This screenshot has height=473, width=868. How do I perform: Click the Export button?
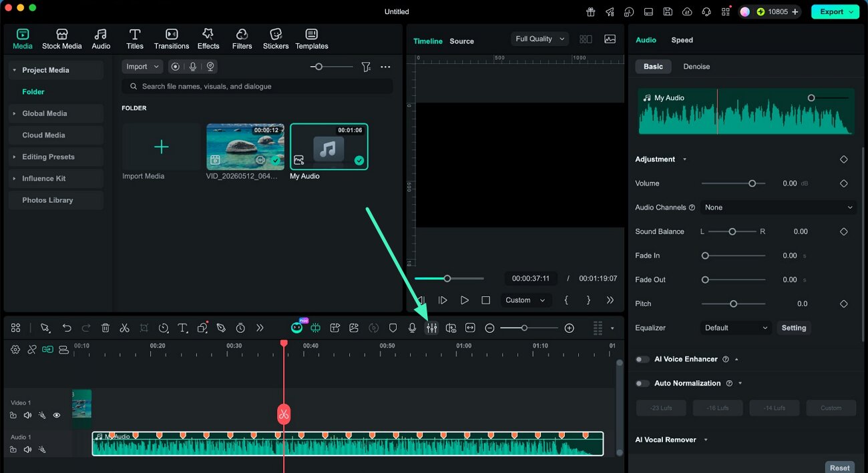point(835,12)
